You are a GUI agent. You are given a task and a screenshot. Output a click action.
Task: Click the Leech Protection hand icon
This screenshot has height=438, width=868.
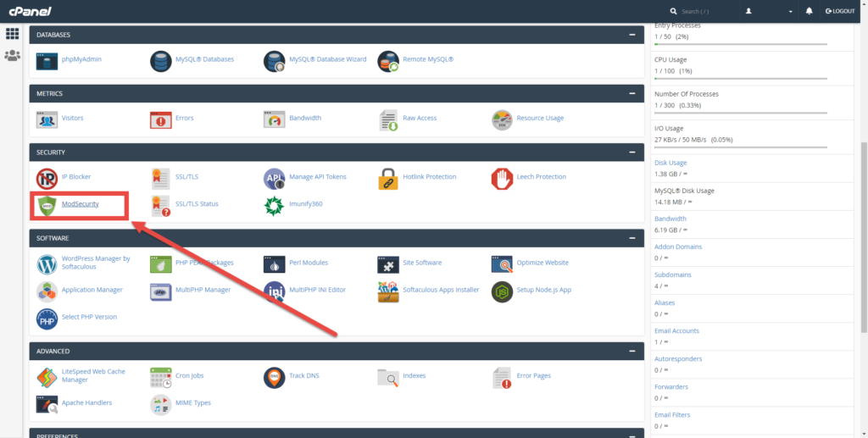click(502, 178)
